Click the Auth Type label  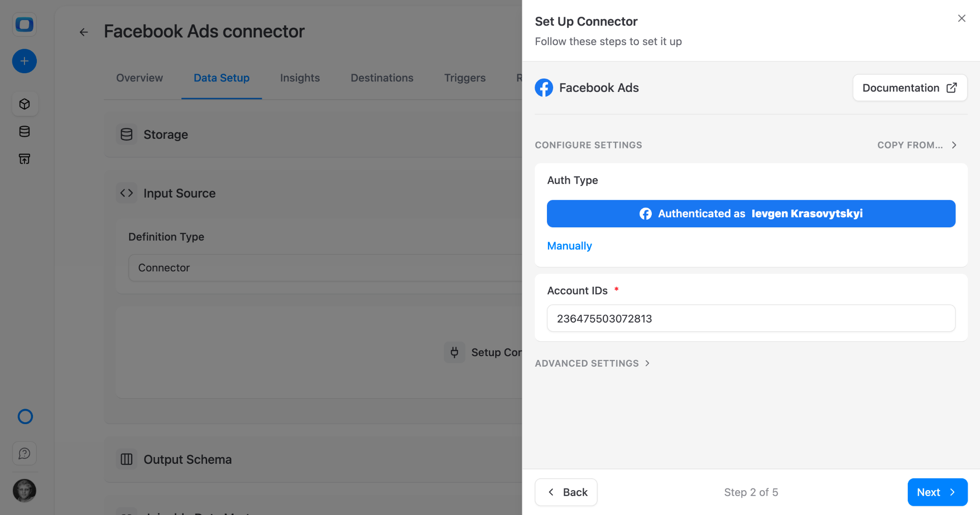pyautogui.click(x=573, y=180)
